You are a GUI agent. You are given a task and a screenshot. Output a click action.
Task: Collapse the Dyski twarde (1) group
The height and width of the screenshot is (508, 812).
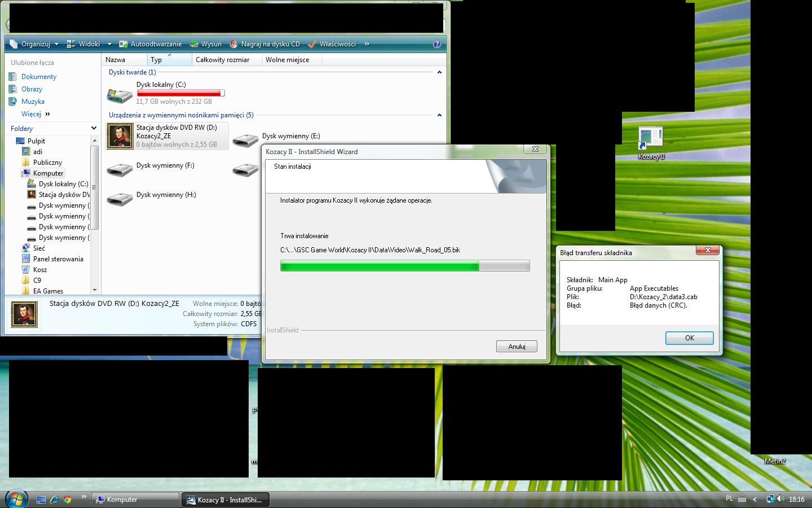point(439,72)
